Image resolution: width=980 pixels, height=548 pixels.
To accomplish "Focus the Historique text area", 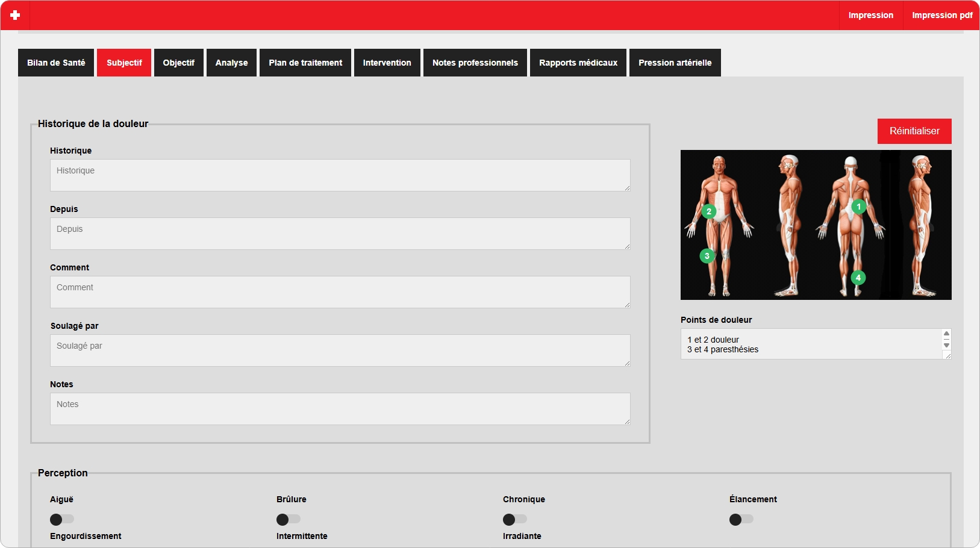I will 340,175.
